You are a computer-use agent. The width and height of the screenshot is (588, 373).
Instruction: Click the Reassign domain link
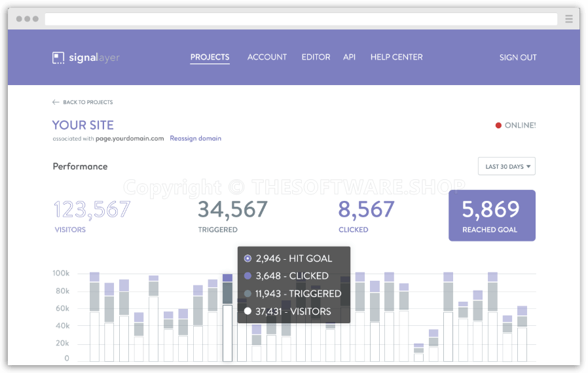point(195,138)
